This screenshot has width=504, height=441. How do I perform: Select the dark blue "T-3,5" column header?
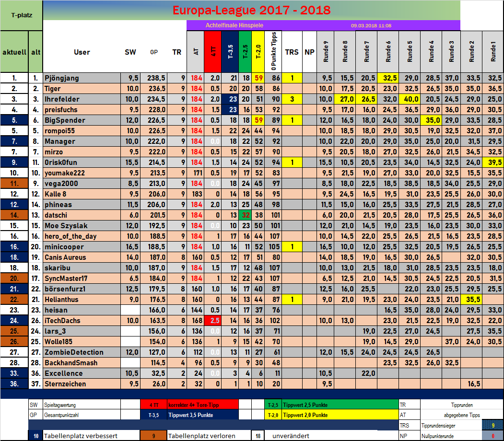(x=230, y=52)
